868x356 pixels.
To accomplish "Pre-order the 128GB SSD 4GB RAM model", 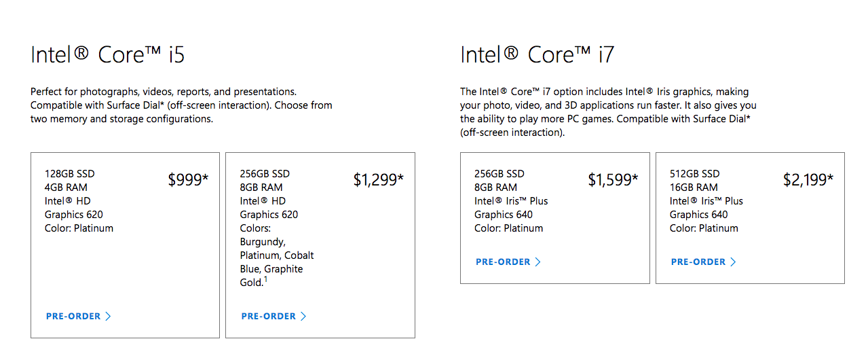I will coord(79,317).
